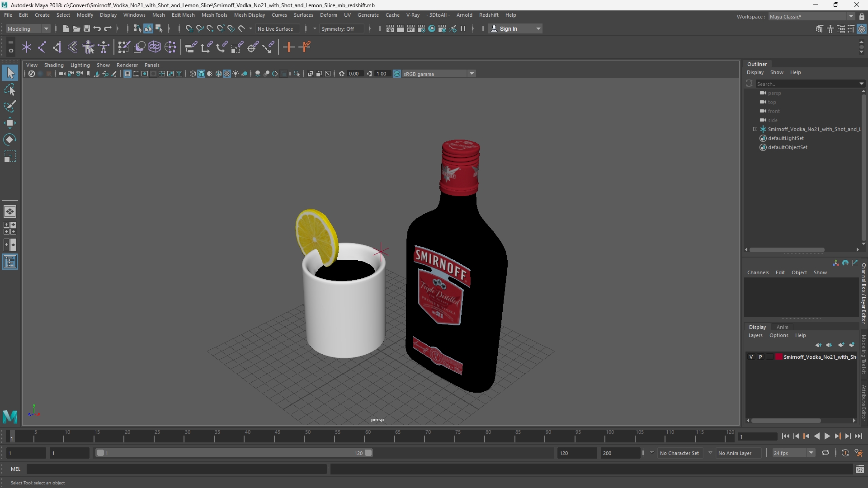
Task: Click the Undo arrow icon
Action: click(x=97, y=28)
